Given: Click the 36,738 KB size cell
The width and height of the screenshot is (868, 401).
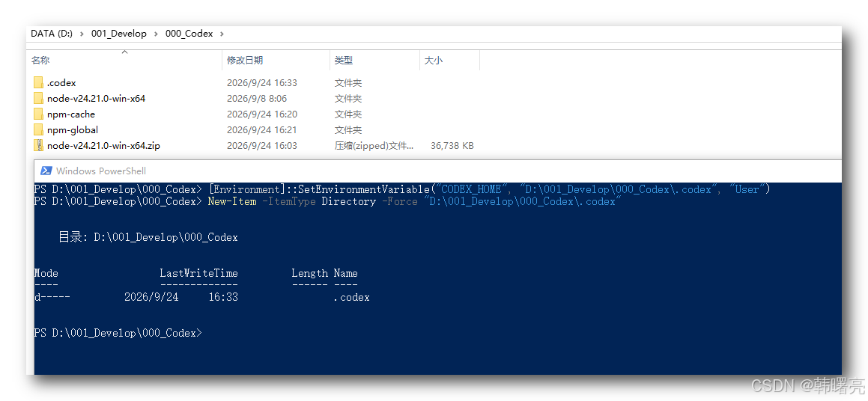Looking at the screenshot, I should point(452,145).
